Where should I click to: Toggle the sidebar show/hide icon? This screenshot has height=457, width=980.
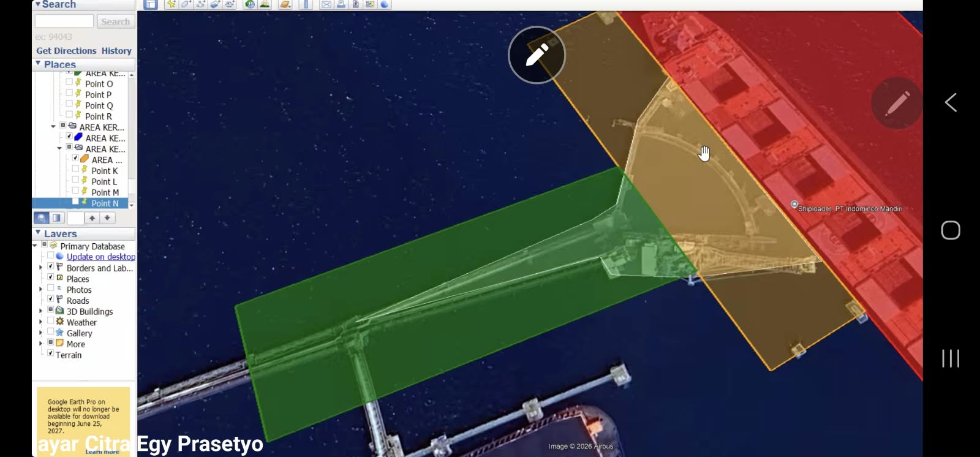pyautogui.click(x=151, y=4)
